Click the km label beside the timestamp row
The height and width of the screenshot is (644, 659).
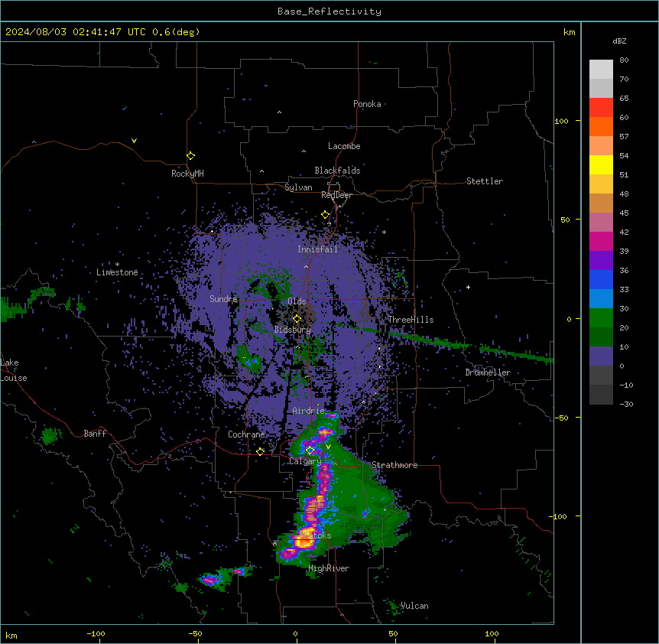click(569, 32)
